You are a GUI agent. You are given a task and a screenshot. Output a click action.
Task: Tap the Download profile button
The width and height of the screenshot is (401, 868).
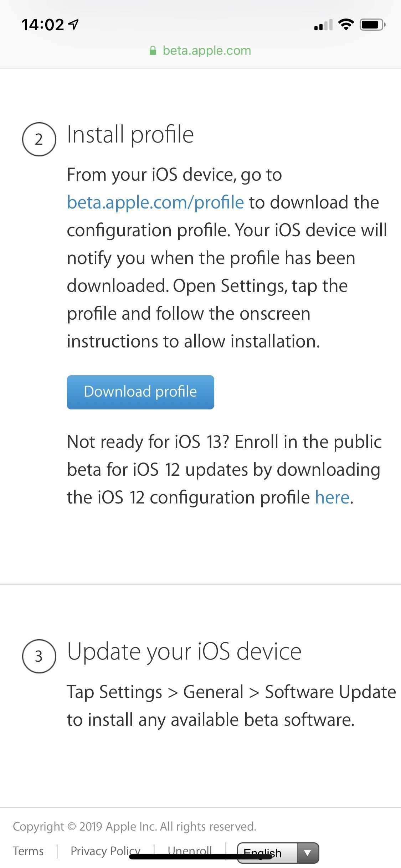pos(140,392)
